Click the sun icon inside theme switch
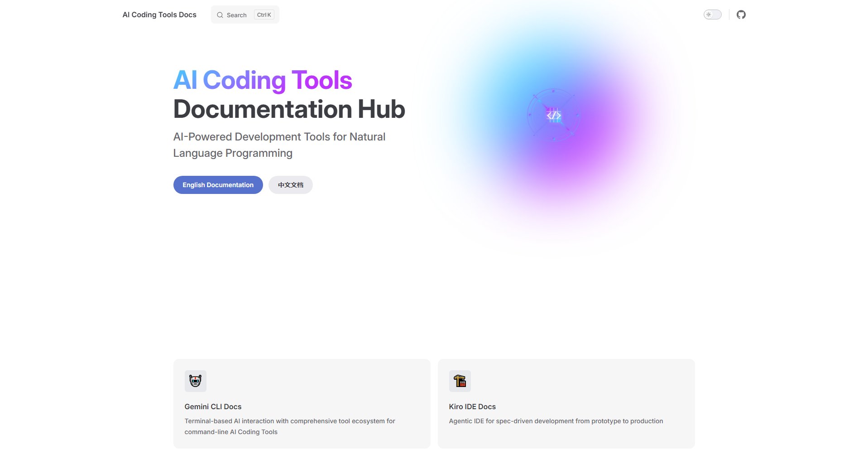Viewport: 868px width, 469px height. 709,15
